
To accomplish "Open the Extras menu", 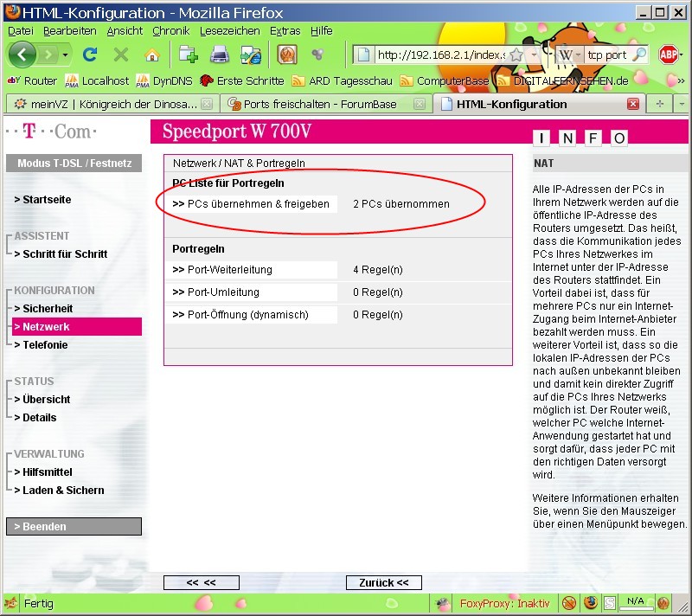I will coord(285,31).
